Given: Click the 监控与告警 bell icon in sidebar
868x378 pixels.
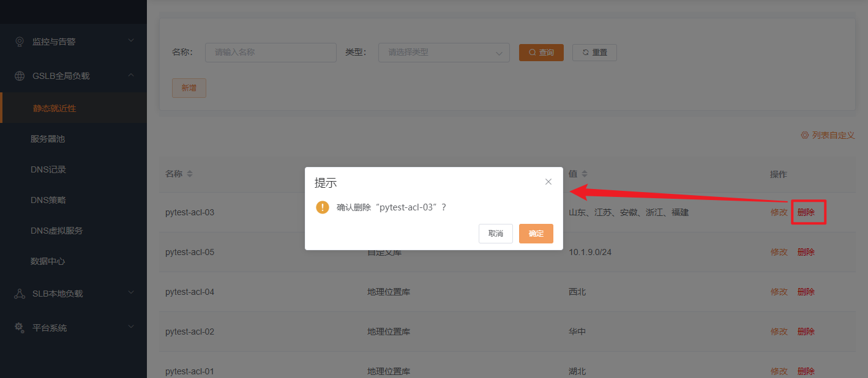Looking at the screenshot, I should point(20,41).
